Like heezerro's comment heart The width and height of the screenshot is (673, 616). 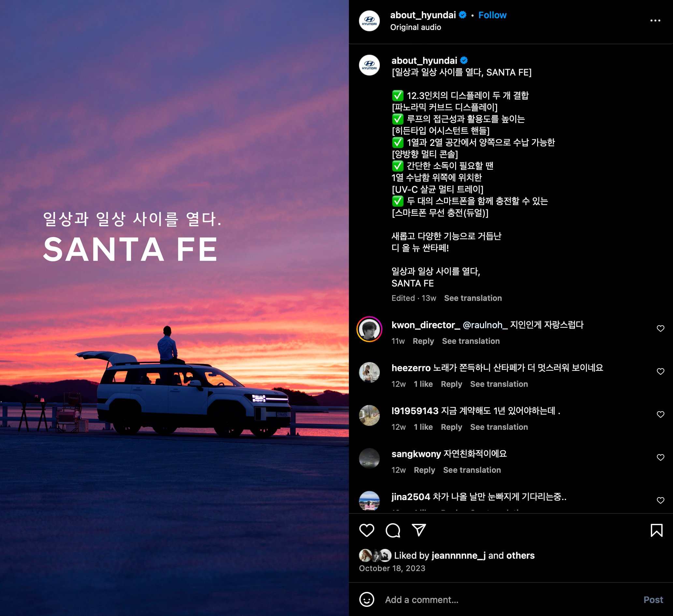[x=660, y=371]
